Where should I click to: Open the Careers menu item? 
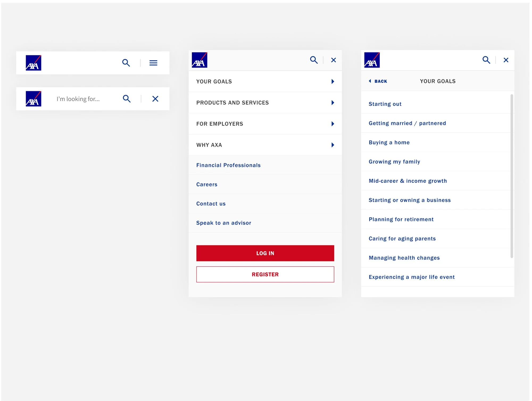click(x=207, y=184)
